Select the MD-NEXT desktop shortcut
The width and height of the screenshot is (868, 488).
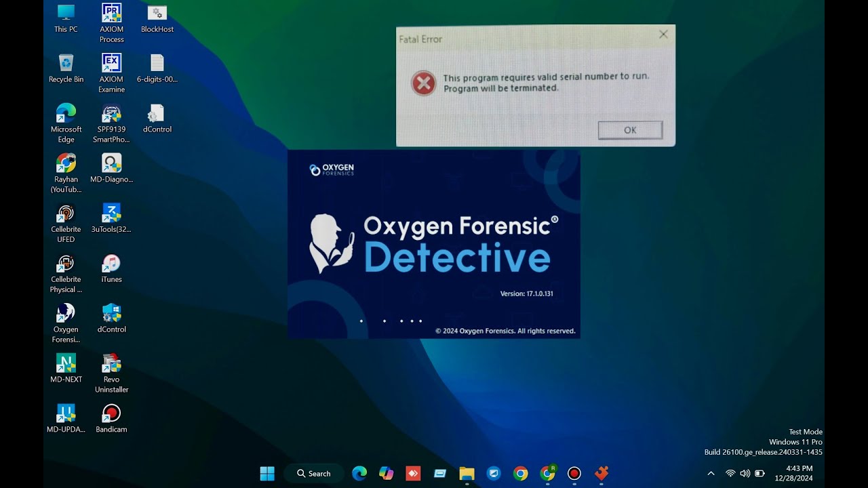(66, 369)
